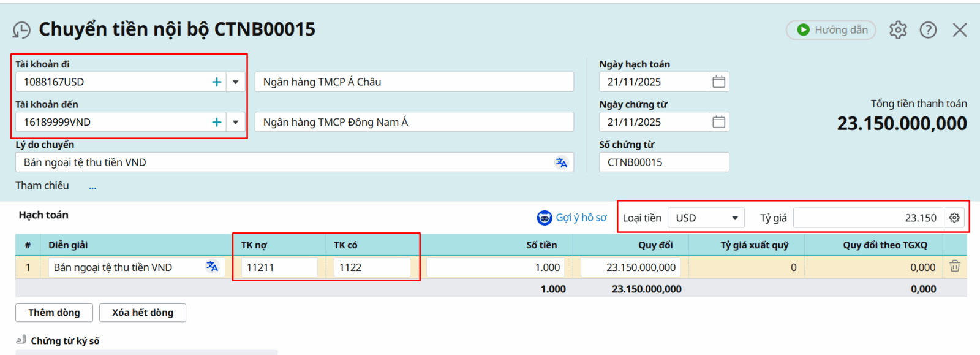
Task: Click translate icon in row 1 Diễn giải
Action: (x=212, y=267)
